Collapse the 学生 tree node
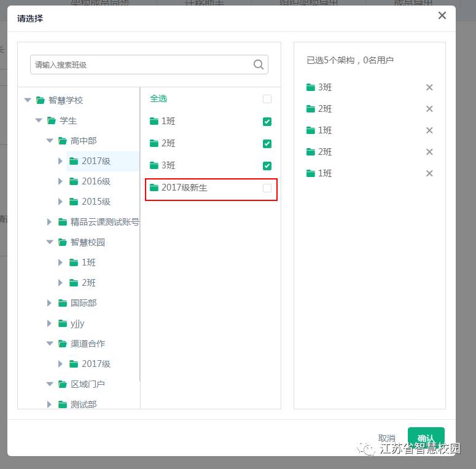Viewport: 476px width, 469px height. coord(39,120)
